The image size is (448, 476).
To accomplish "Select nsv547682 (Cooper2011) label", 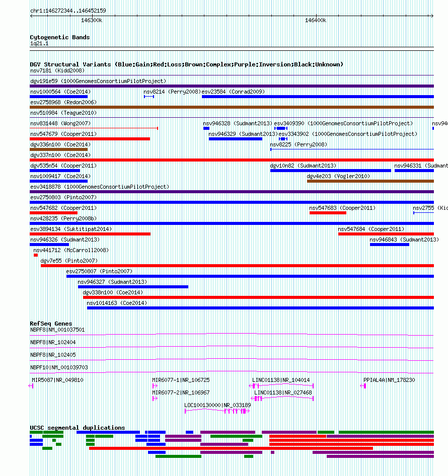I will [x=63, y=208].
